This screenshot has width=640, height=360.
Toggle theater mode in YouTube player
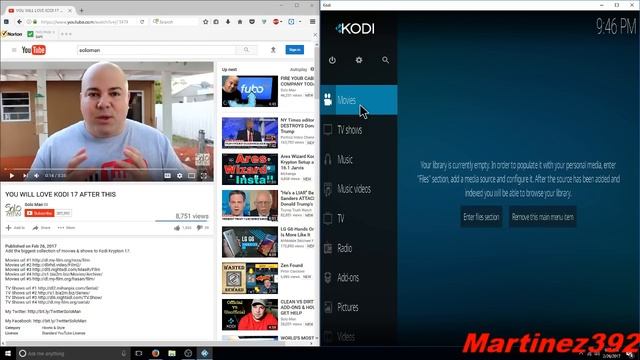click(x=191, y=176)
